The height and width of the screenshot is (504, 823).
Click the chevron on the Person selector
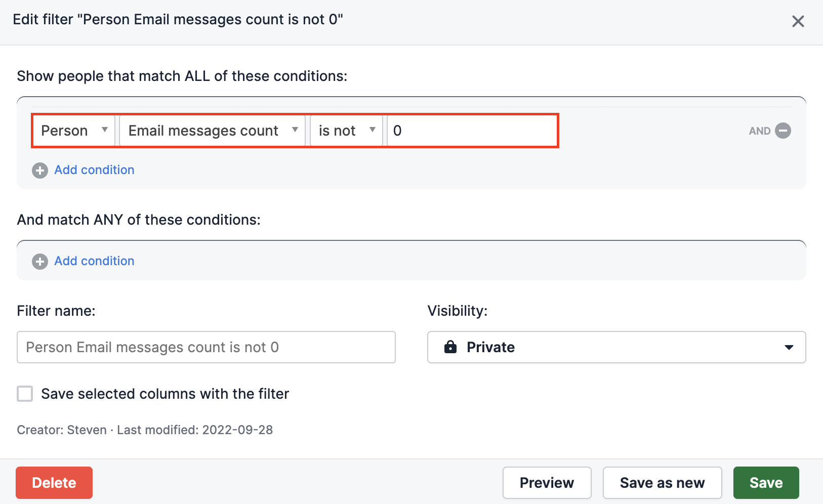(x=105, y=130)
